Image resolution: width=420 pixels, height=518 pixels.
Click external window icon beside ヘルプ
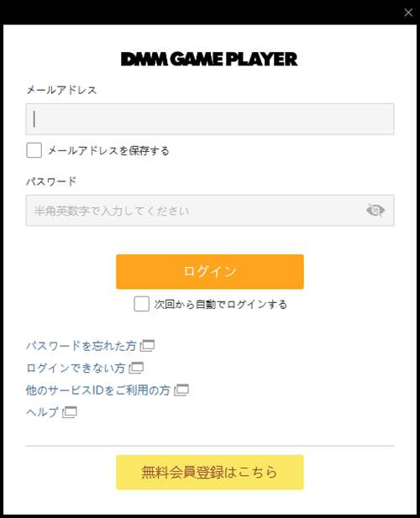click(70, 412)
